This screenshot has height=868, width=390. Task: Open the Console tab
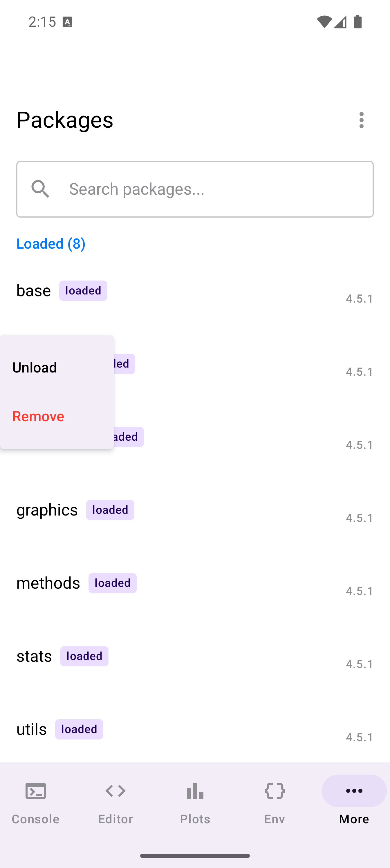(35, 803)
